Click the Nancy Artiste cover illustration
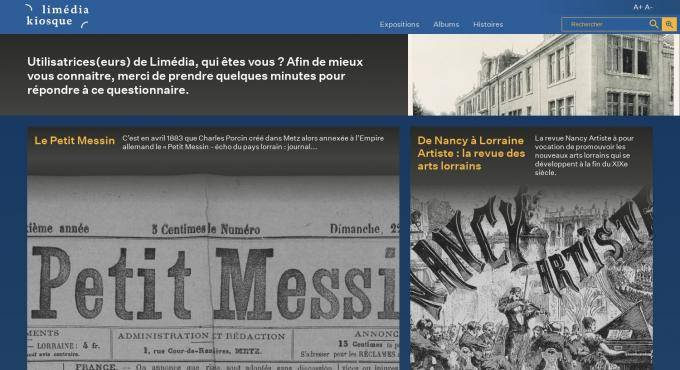Viewport: 680px width, 370px height. [531, 278]
